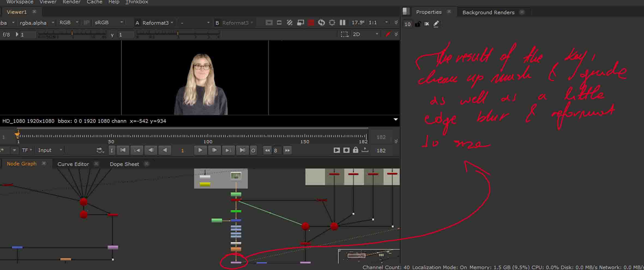Open the Help menu
This screenshot has height=270, width=644.
click(114, 2)
